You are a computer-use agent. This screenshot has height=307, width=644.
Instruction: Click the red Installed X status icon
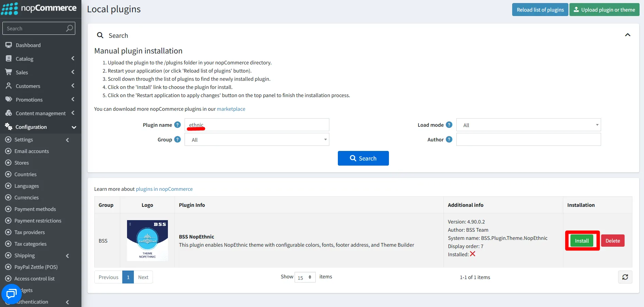point(473,254)
